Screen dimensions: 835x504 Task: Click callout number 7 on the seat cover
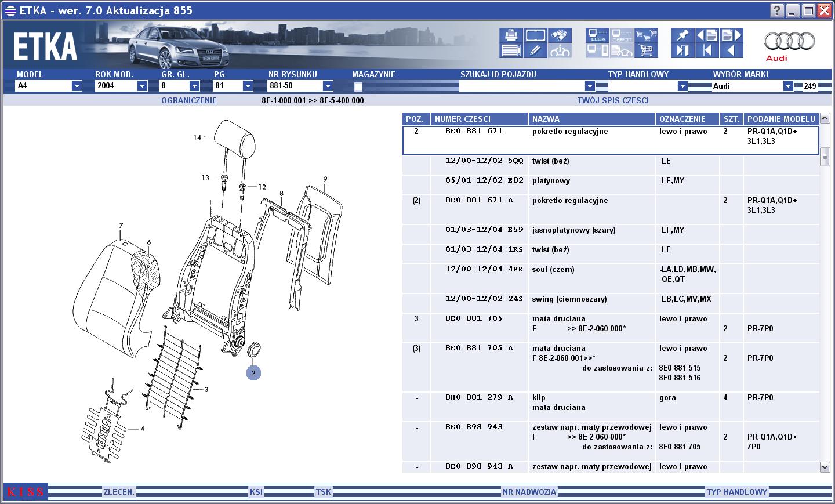click(121, 226)
